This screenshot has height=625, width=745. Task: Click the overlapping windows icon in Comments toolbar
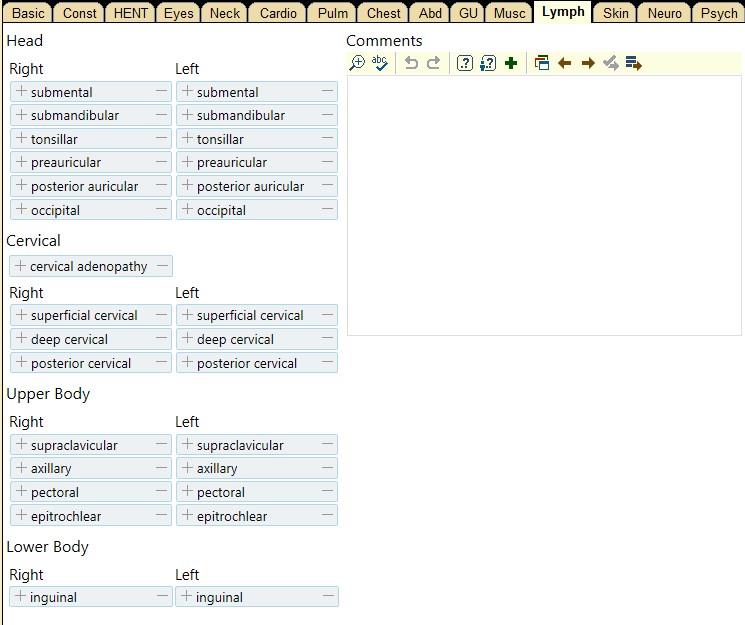(541, 63)
